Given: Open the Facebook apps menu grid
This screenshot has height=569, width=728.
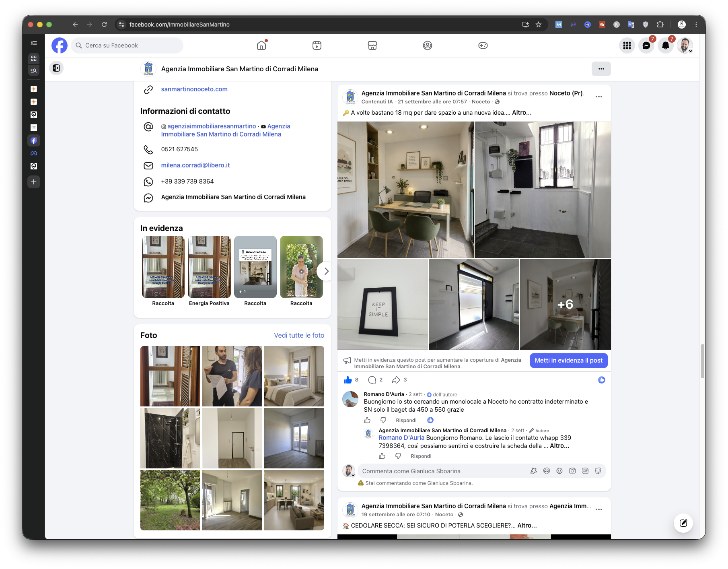Looking at the screenshot, I should point(627,45).
